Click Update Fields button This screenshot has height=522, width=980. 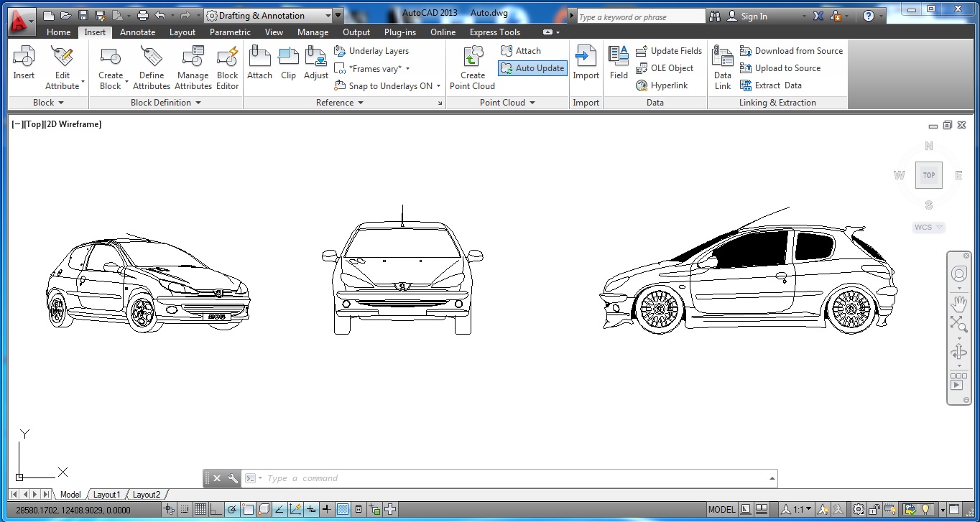click(668, 51)
